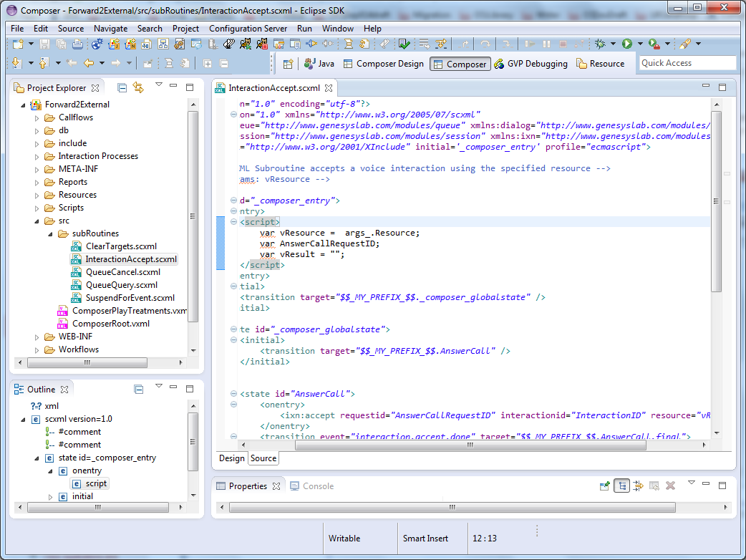Select SuspendForEvent.scxml file
The height and width of the screenshot is (560, 746).
point(130,298)
